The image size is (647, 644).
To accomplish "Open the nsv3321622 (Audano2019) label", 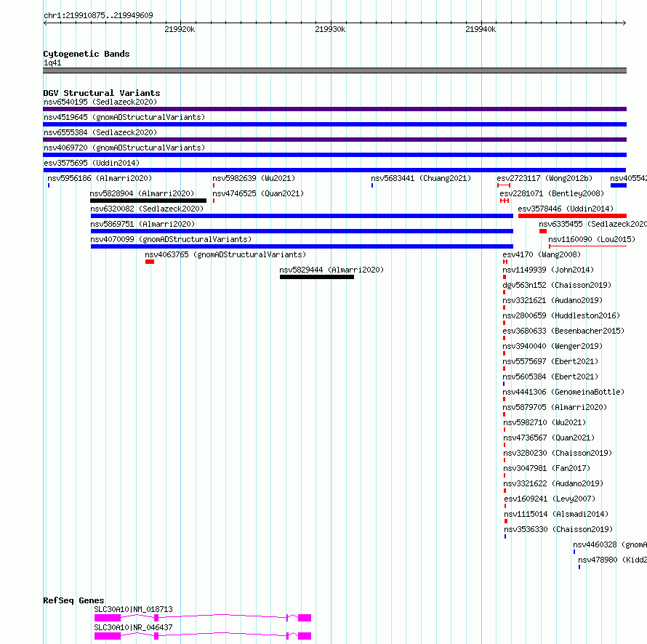I will point(553,483).
